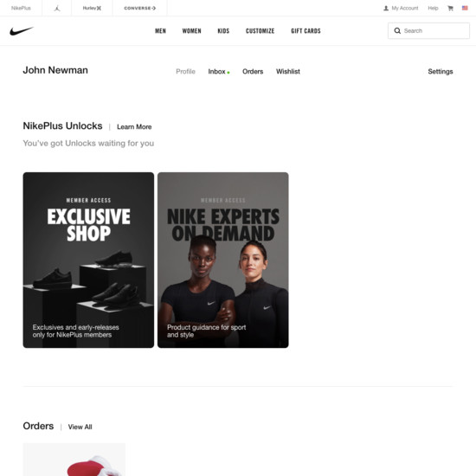The width and height of the screenshot is (476, 476).
Task: Open the Wishlist tab
Action: [288, 72]
